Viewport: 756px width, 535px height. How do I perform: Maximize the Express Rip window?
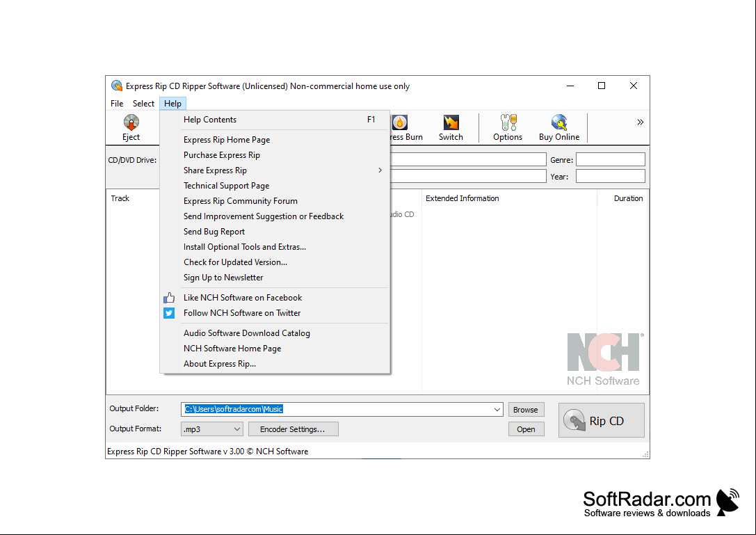pyautogui.click(x=602, y=86)
